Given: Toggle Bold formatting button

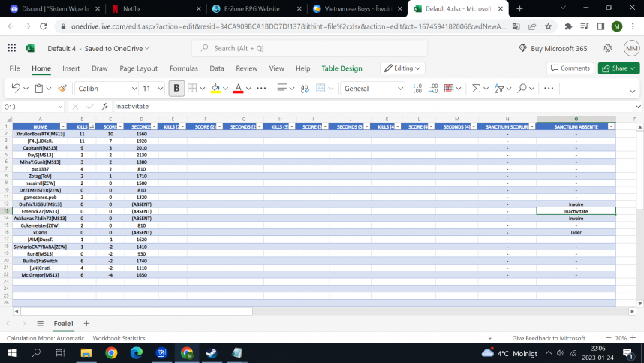Looking at the screenshot, I should pos(176,89).
